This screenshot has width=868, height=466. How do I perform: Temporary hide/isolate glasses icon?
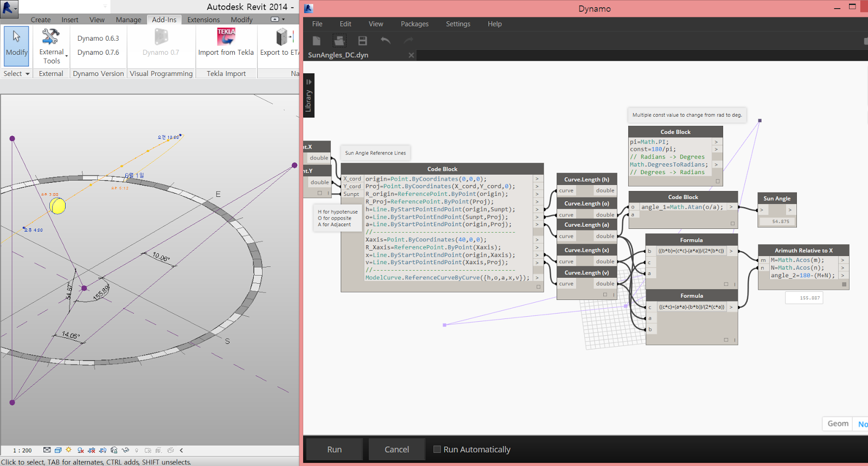point(125,450)
